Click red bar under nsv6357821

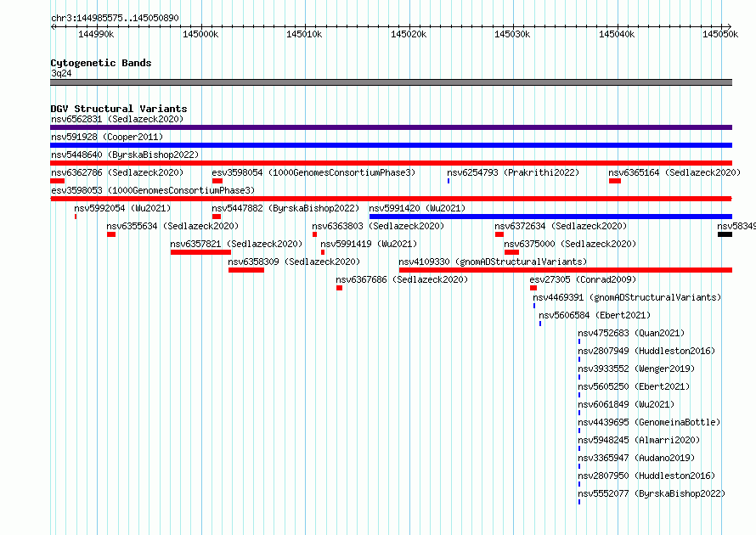[200, 252]
